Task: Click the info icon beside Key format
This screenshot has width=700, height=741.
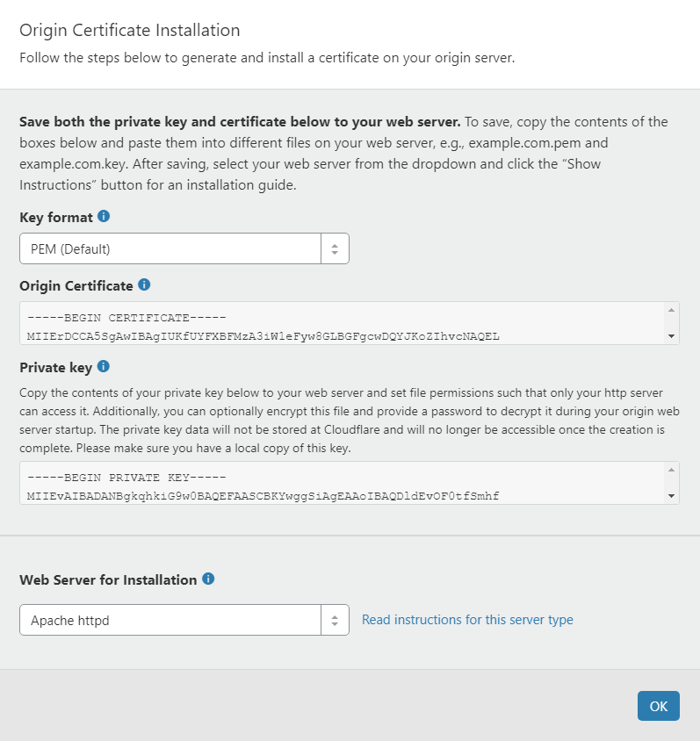Action: [x=104, y=216]
